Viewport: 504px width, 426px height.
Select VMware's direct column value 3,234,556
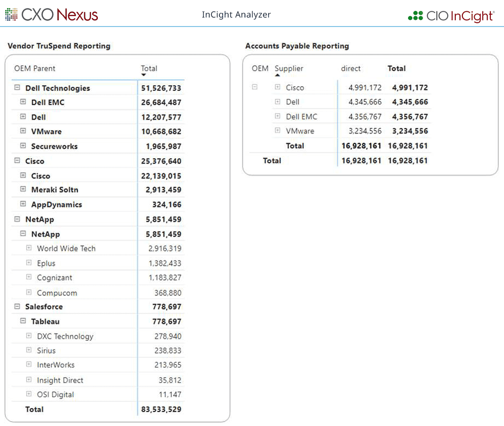[365, 131]
